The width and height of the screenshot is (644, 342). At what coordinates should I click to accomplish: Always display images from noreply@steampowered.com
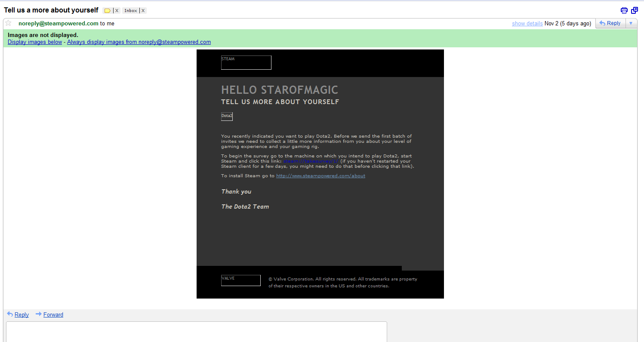pyautogui.click(x=139, y=42)
